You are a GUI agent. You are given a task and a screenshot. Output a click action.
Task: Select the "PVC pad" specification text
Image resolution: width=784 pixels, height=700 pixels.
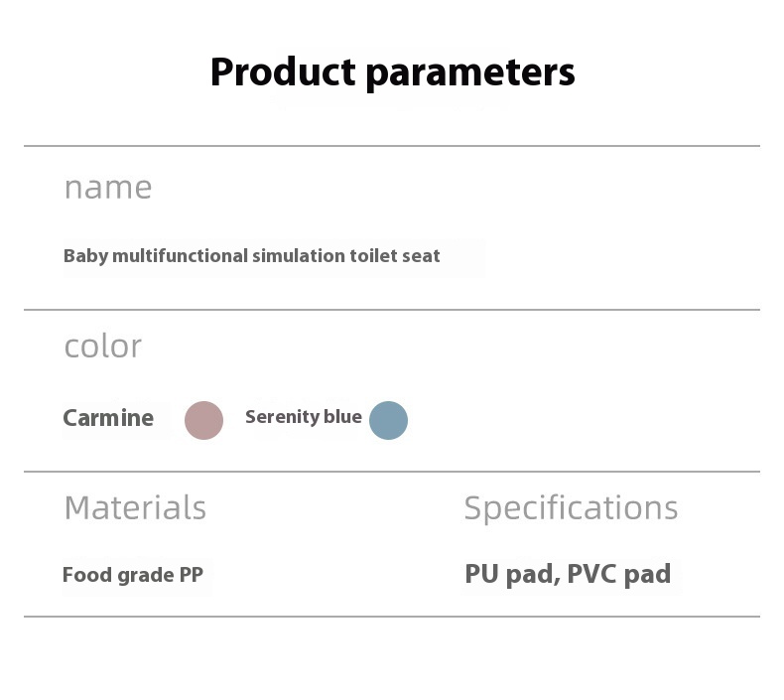pyautogui.click(x=619, y=574)
